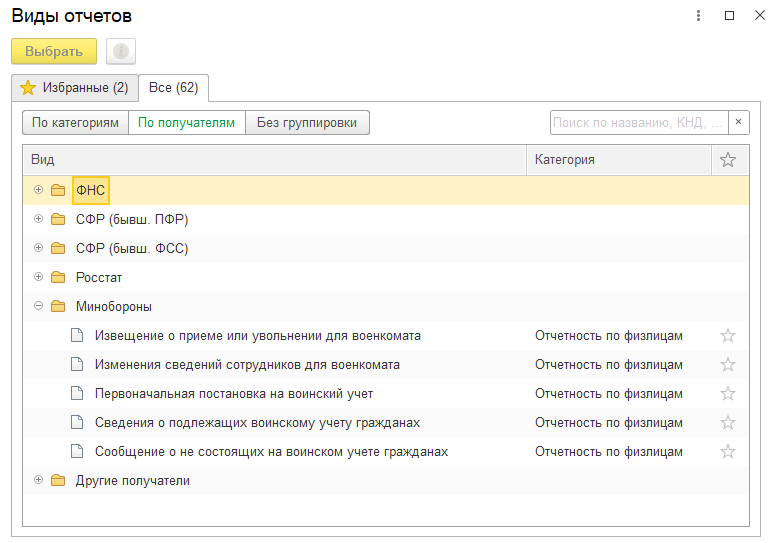Click the Категория column header
Screen dimensions: 772x543
click(619, 160)
